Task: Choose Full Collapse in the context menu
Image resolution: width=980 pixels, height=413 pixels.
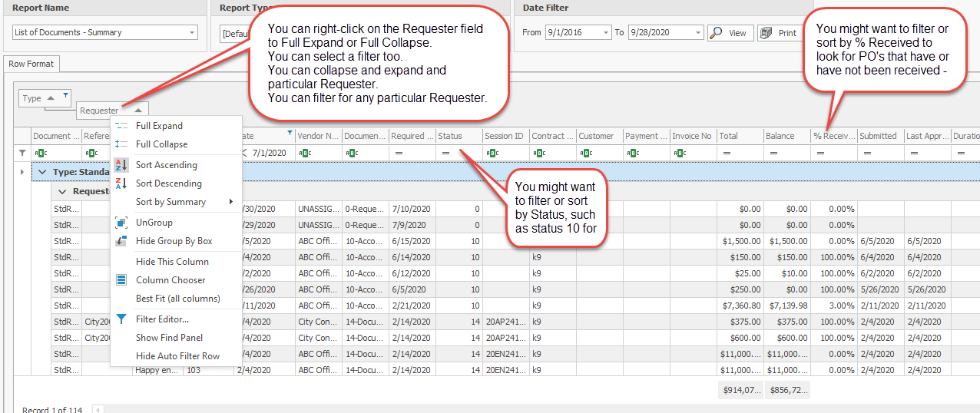Action: pyautogui.click(x=161, y=144)
